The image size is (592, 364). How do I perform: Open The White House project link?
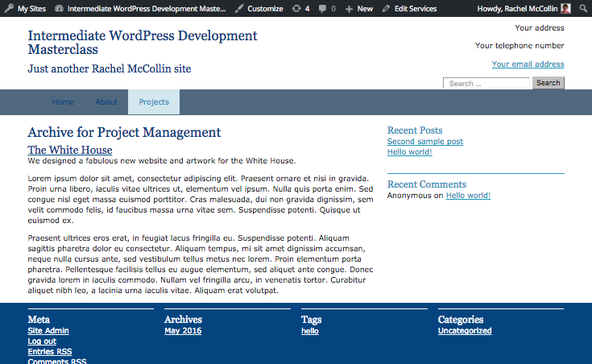(x=70, y=150)
